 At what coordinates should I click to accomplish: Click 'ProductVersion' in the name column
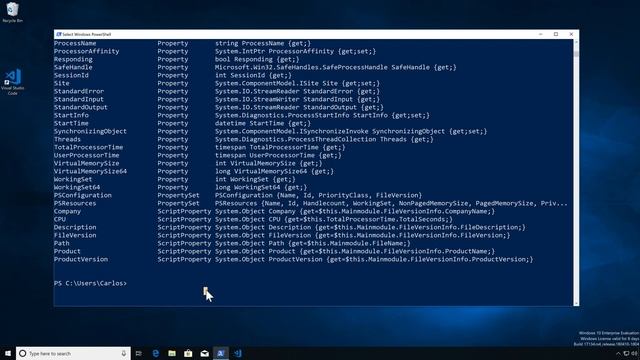tap(81, 259)
